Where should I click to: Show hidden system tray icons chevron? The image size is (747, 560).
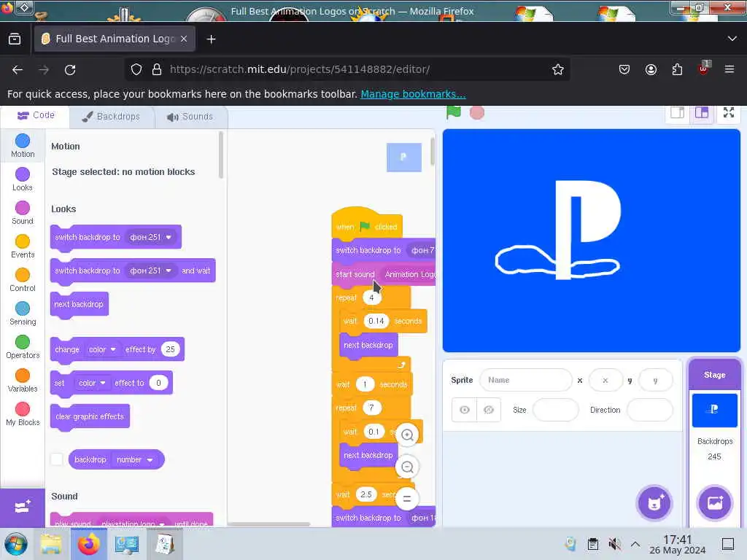coord(635,544)
